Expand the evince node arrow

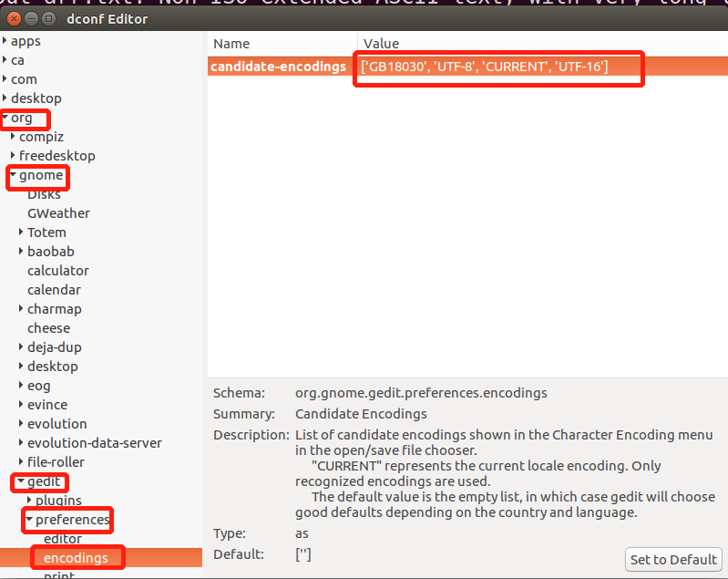(x=21, y=404)
